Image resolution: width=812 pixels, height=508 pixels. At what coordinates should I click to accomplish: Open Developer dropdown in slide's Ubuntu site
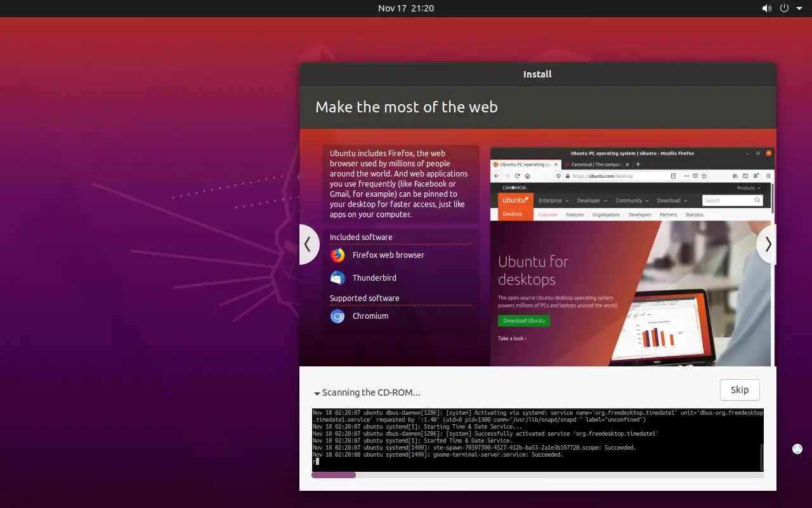tap(592, 201)
